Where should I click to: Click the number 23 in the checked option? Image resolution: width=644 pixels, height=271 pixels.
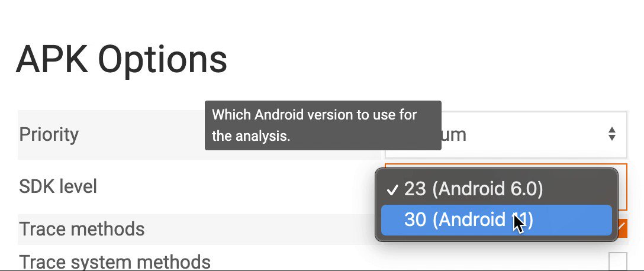(x=415, y=189)
